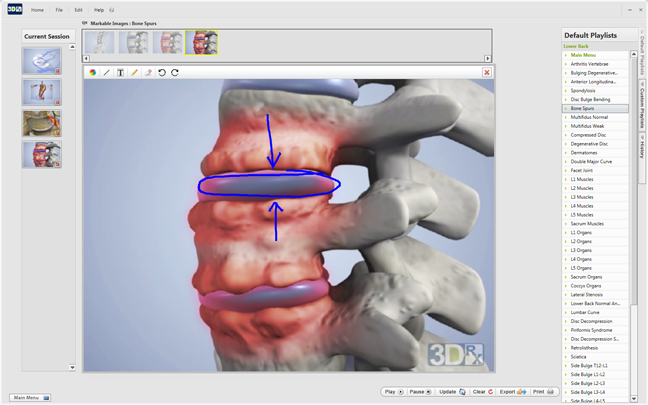
Task: Switch to Custom Playlists vertical tab
Action: [642, 106]
